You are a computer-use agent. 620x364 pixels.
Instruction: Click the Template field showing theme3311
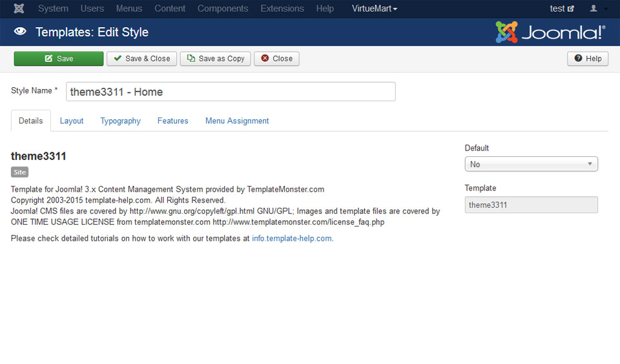pos(531,205)
